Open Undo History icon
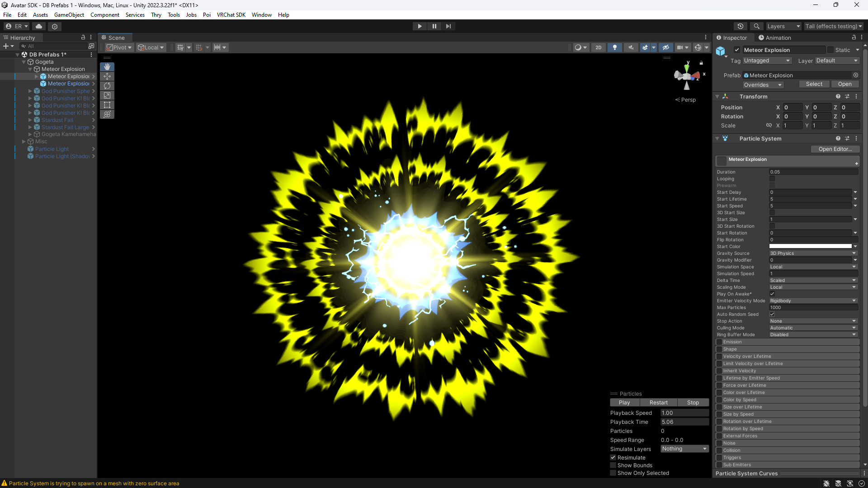Image resolution: width=868 pixels, height=488 pixels. [740, 26]
